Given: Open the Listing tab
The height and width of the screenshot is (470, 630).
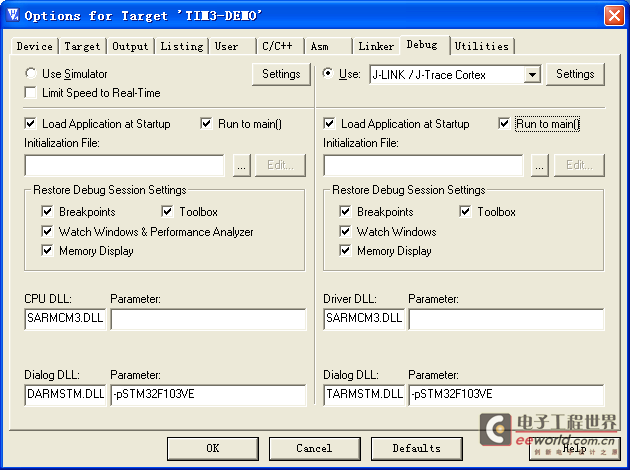Looking at the screenshot, I should [x=182, y=46].
